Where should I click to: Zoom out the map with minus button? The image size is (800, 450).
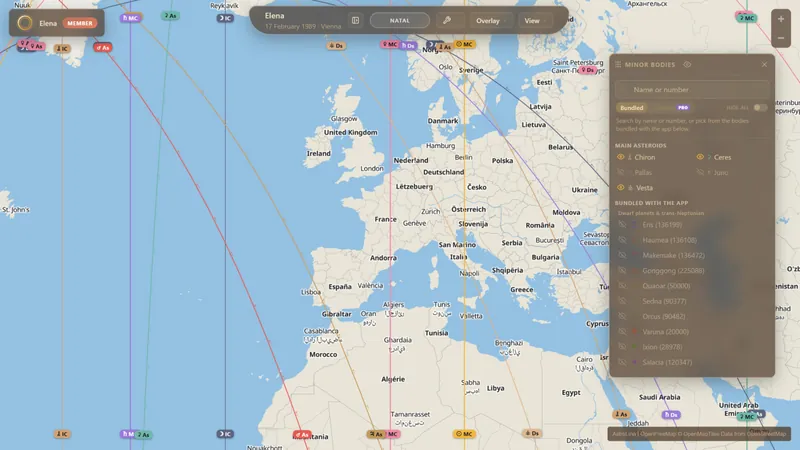781,38
